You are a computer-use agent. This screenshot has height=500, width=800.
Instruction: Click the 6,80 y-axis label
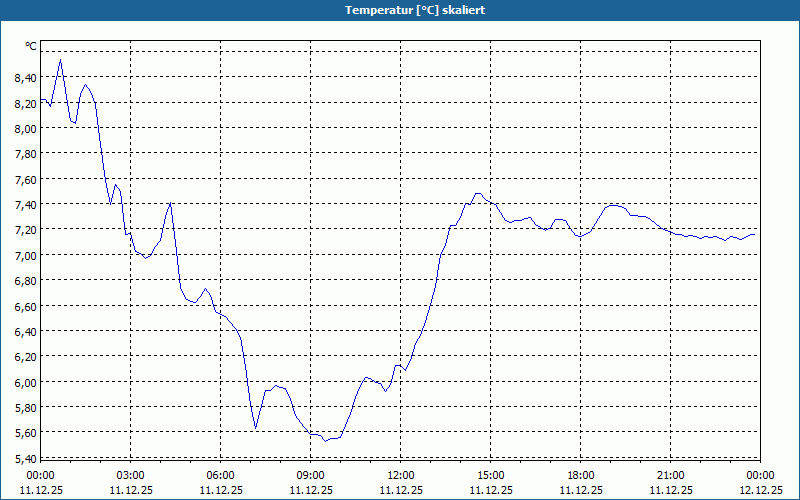[x=26, y=281]
